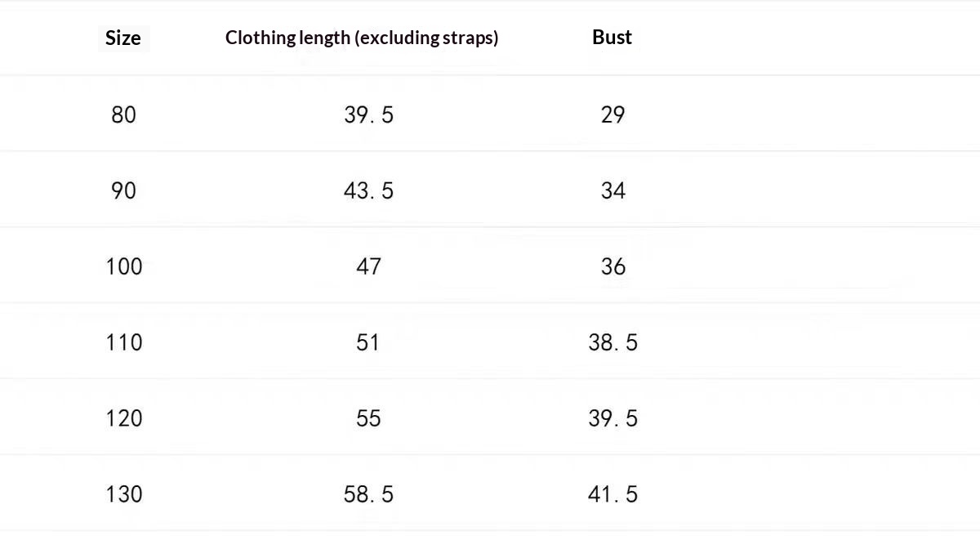The width and height of the screenshot is (980, 536).
Task: Select the size 90 cell
Action: pyautogui.click(x=123, y=190)
